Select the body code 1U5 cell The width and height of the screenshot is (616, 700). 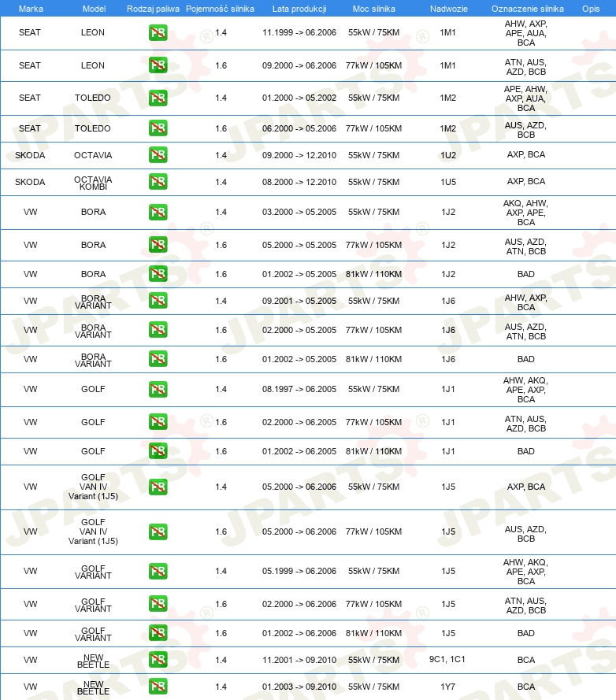448,182
